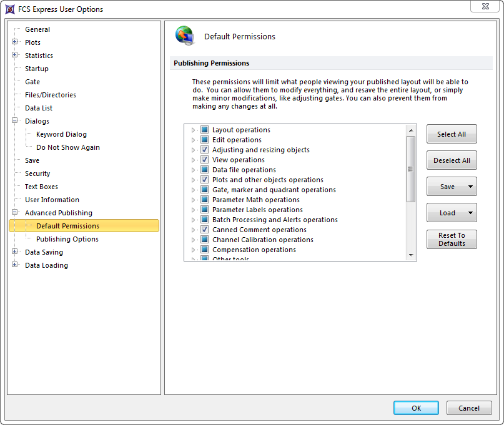The width and height of the screenshot is (504, 425).
Task: Expand the Statistics tree node
Action: coord(14,56)
